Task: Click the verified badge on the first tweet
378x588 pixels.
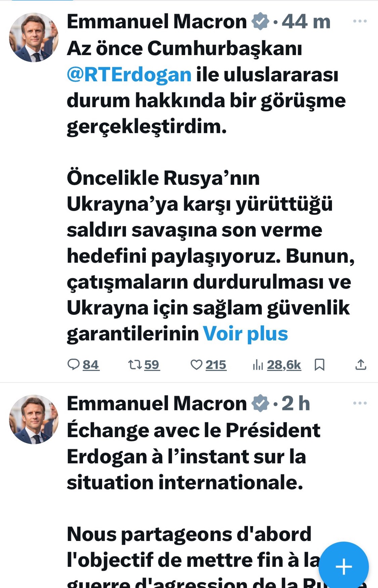Action: 260,22
